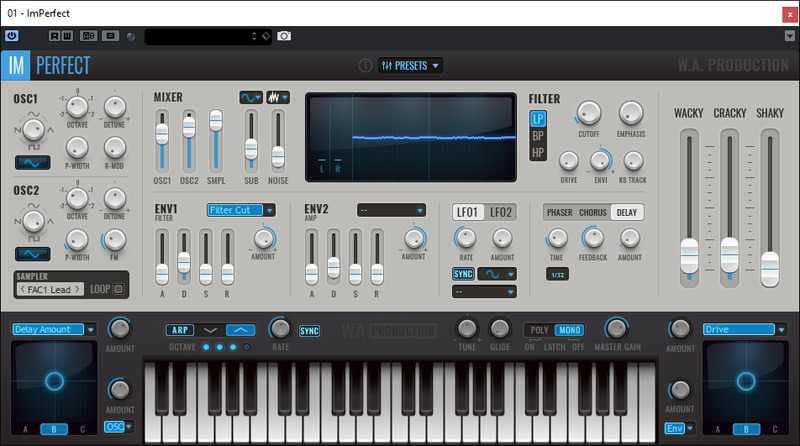
Task: Click the delay time 1/32 value box
Action: 558,274
